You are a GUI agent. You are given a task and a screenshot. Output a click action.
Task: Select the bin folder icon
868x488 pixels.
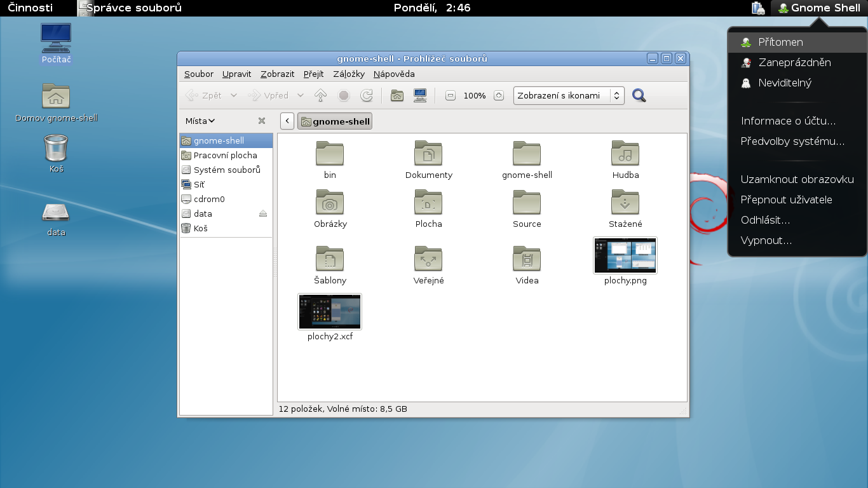(x=330, y=153)
